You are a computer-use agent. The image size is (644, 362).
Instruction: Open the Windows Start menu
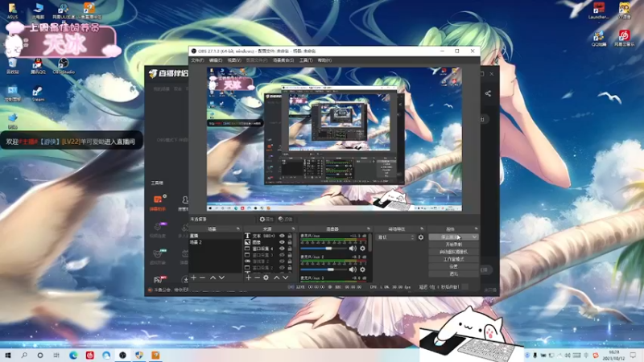[7, 356]
